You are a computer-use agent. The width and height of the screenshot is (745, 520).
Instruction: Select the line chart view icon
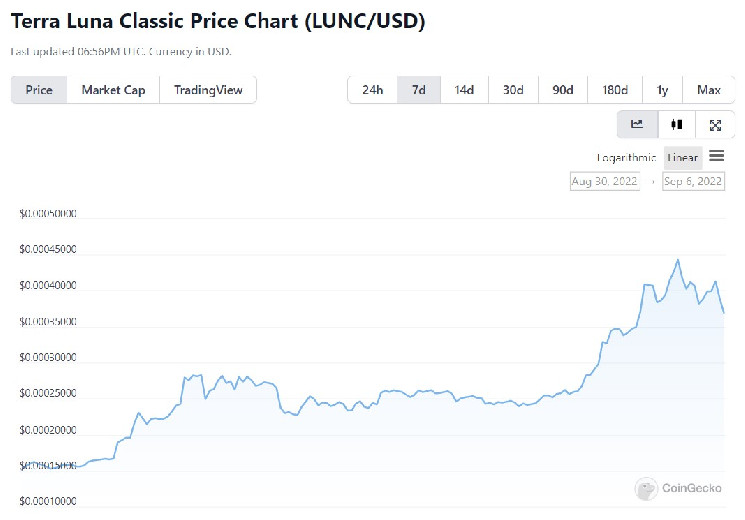[x=637, y=125]
